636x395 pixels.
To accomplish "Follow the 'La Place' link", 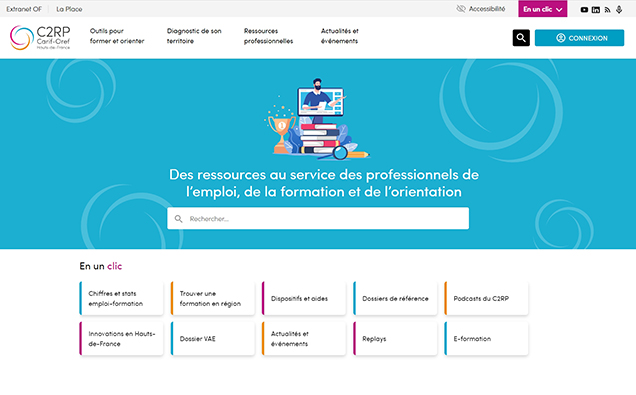I will click(69, 9).
